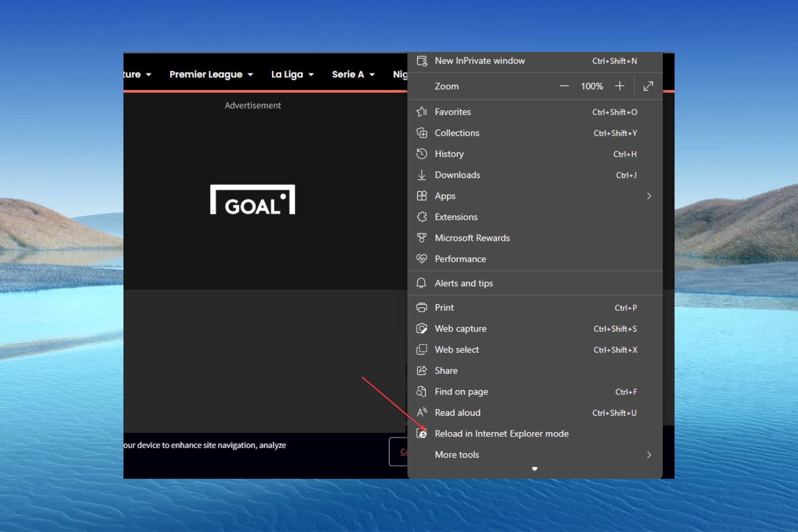Expand the Apps submenu arrow
The image size is (798, 532).
pyautogui.click(x=649, y=196)
